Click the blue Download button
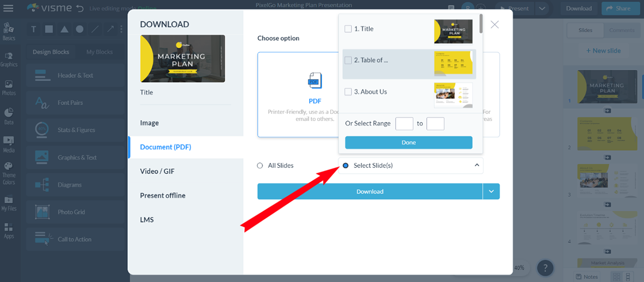The height and width of the screenshot is (282, 644). click(x=370, y=191)
